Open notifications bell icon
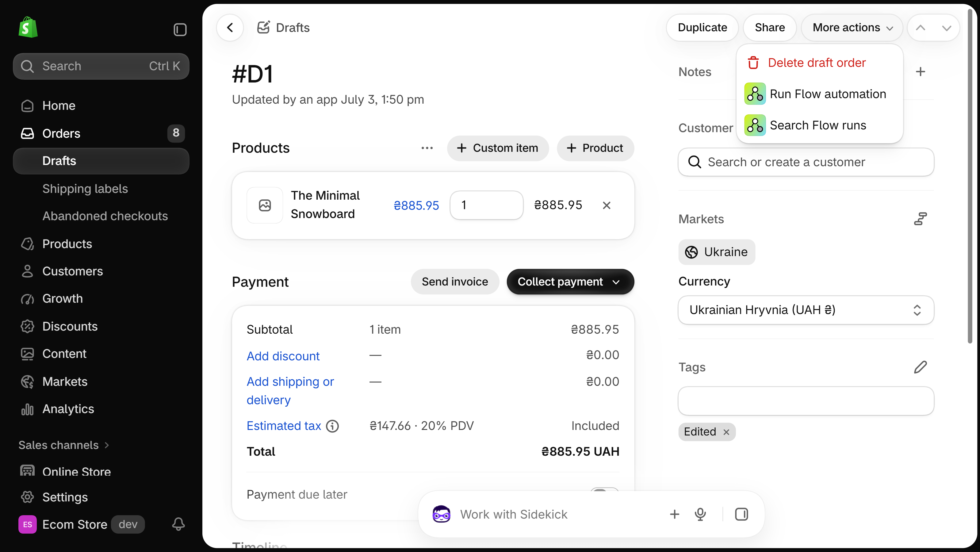The height and width of the screenshot is (552, 980). pyautogui.click(x=178, y=524)
